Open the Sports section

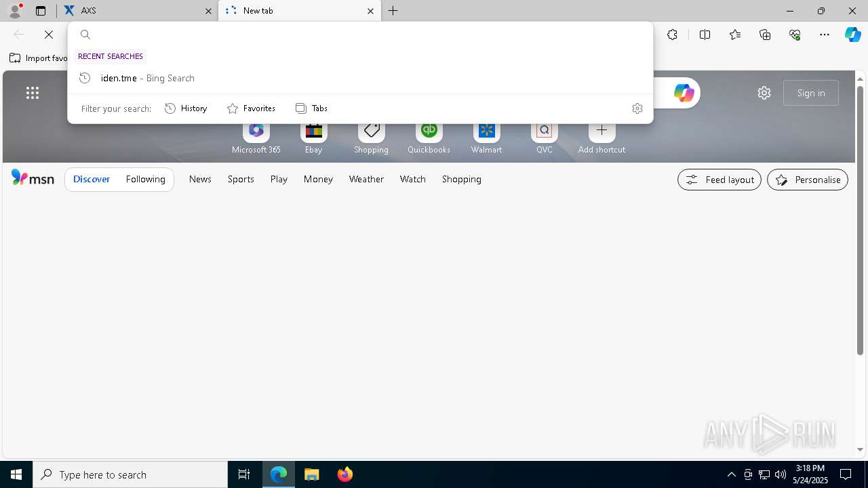click(241, 179)
